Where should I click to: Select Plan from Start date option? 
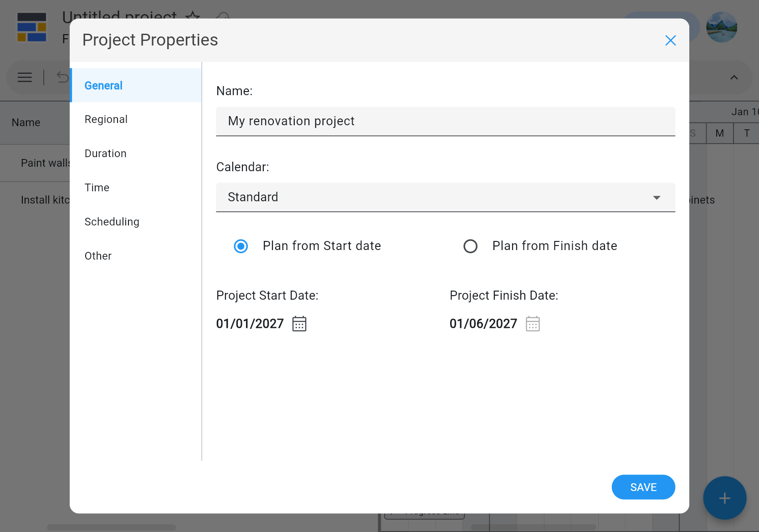[241, 246]
